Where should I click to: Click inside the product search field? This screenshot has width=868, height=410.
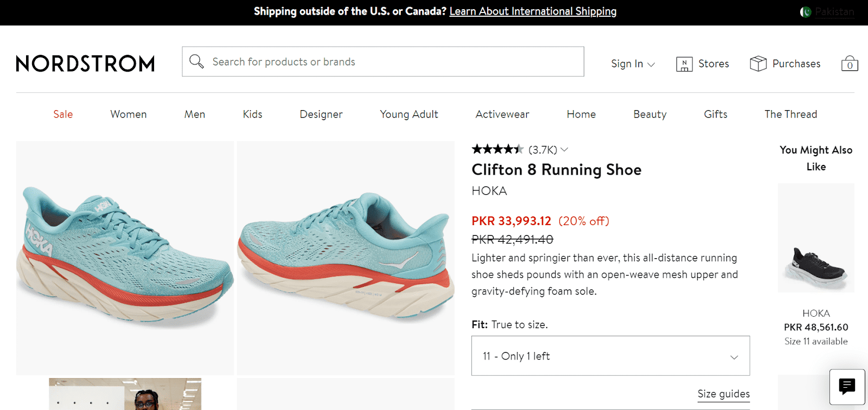[x=380, y=61]
